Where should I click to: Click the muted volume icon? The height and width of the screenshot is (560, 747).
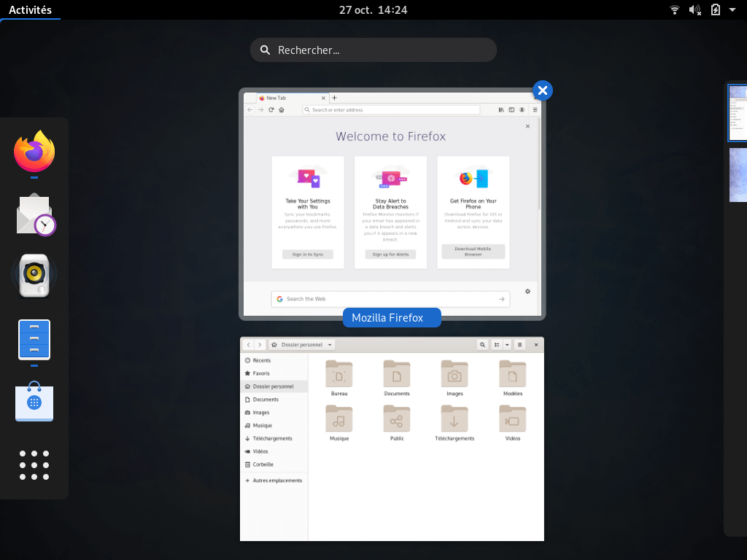point(695,9)
